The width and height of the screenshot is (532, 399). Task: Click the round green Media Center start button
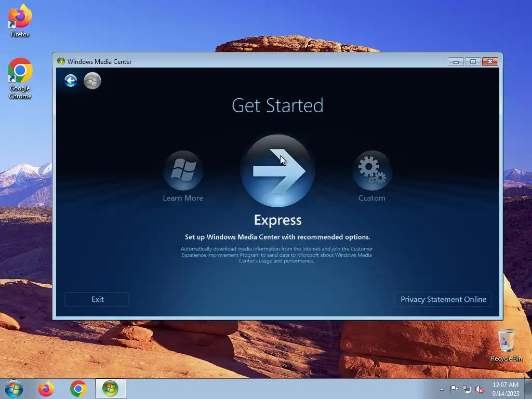92,81
